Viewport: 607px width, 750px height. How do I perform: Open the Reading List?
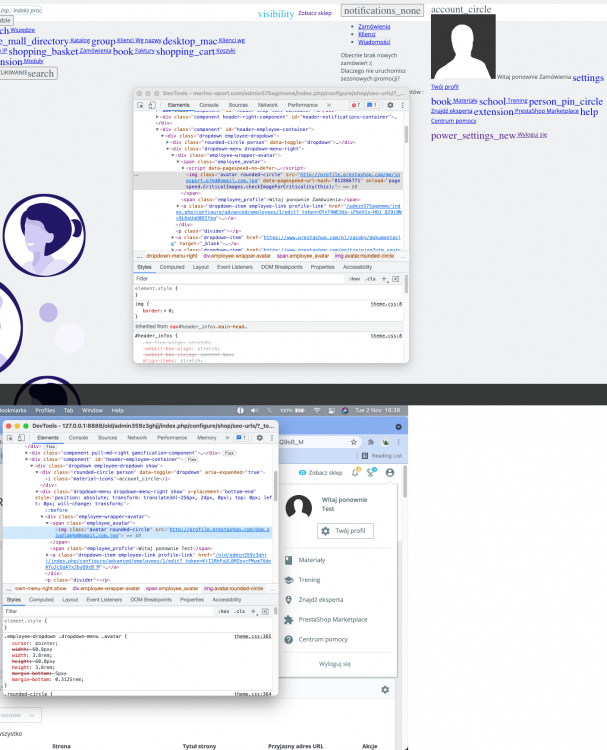[382, 456]
